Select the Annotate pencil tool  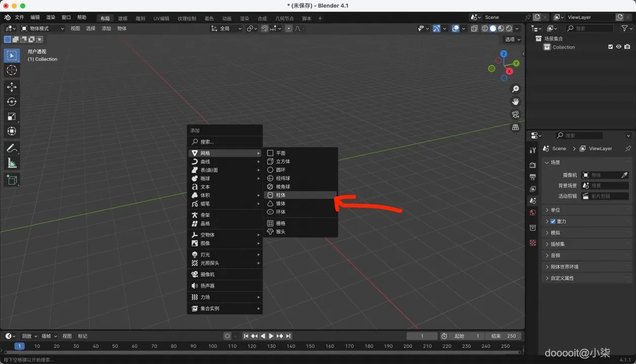[12, 148]
